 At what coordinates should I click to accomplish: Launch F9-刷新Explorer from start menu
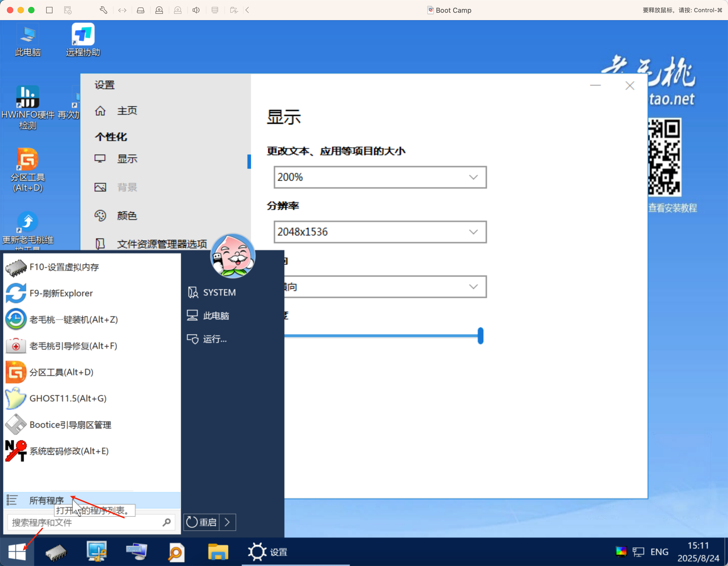pos(92,293)
